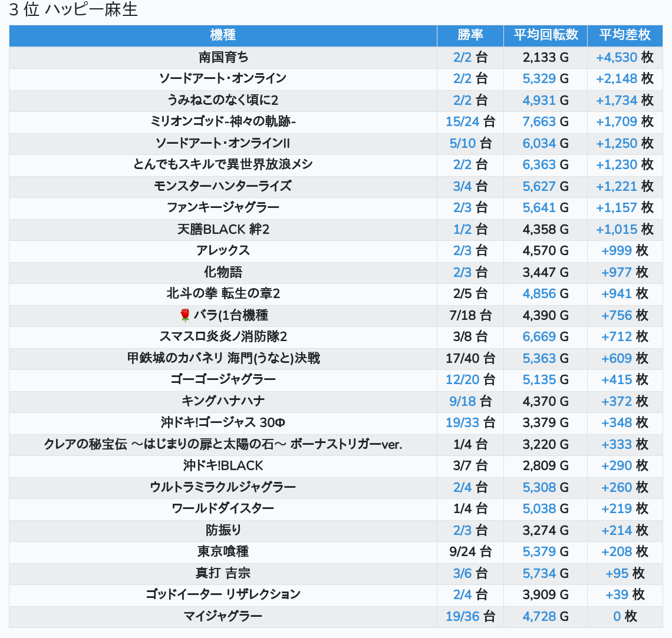Viewport: 672px width, 638px height.
Task: Select うみねこのなく頃に2 row name
Action: click(x=223, y=100)
